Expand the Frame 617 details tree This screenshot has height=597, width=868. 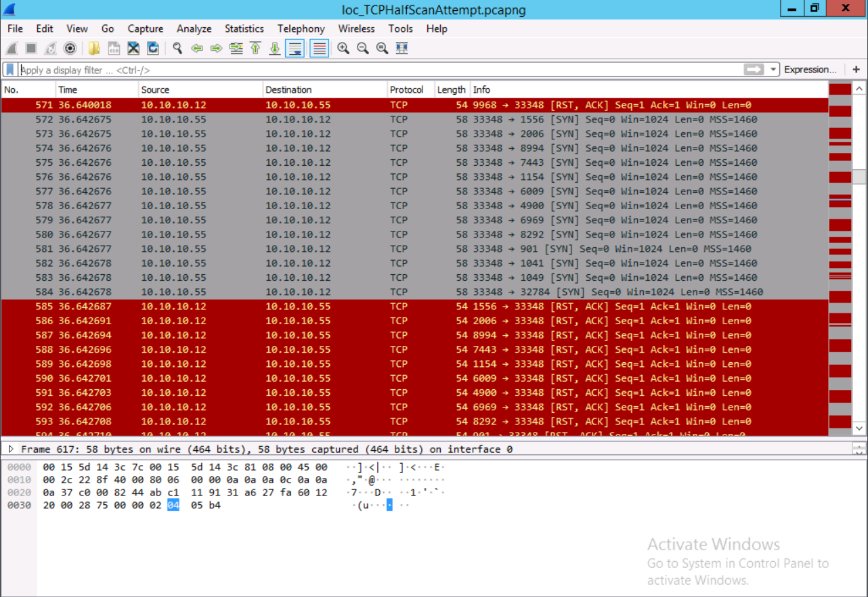[11, 449]
